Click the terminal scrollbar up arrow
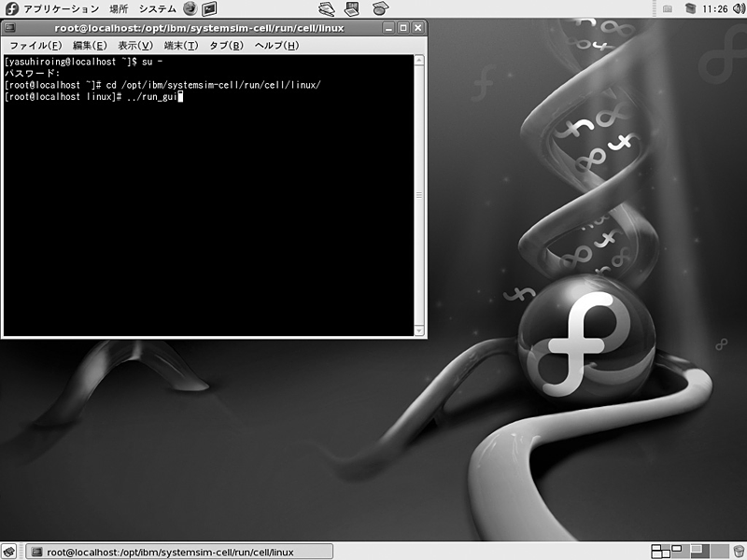Screen dimensions: 747x560 419,60
